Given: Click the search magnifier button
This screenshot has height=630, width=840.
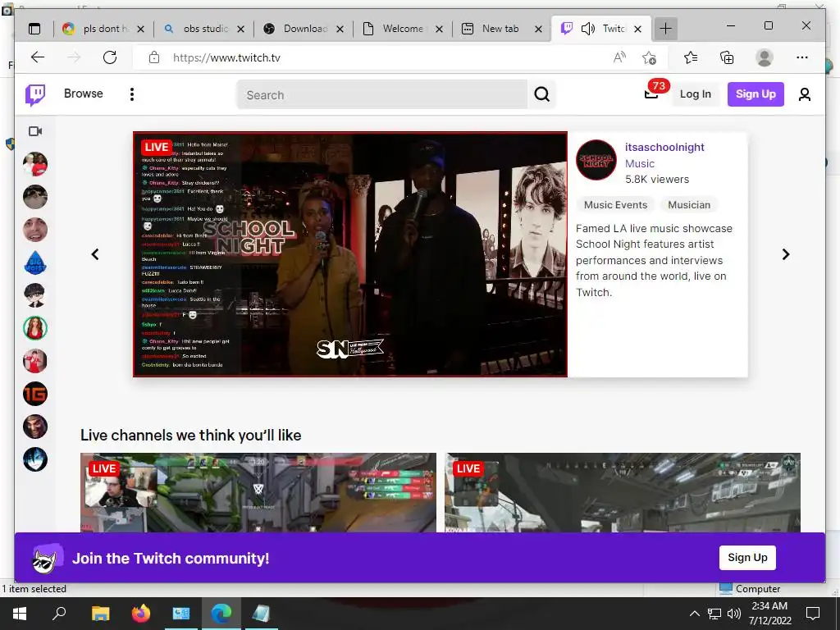Looking at the screenshot, I should 541,95.
